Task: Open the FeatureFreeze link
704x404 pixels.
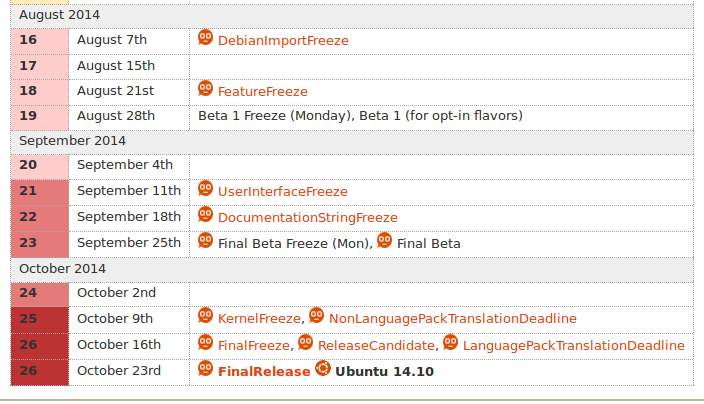Action: pyautogui.click(x=262, y=92)
